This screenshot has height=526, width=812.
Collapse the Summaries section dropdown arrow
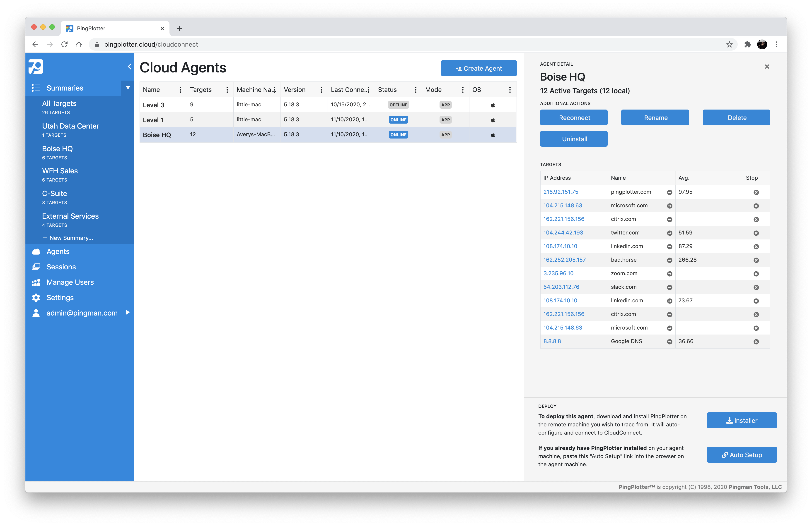pos(128,88)
